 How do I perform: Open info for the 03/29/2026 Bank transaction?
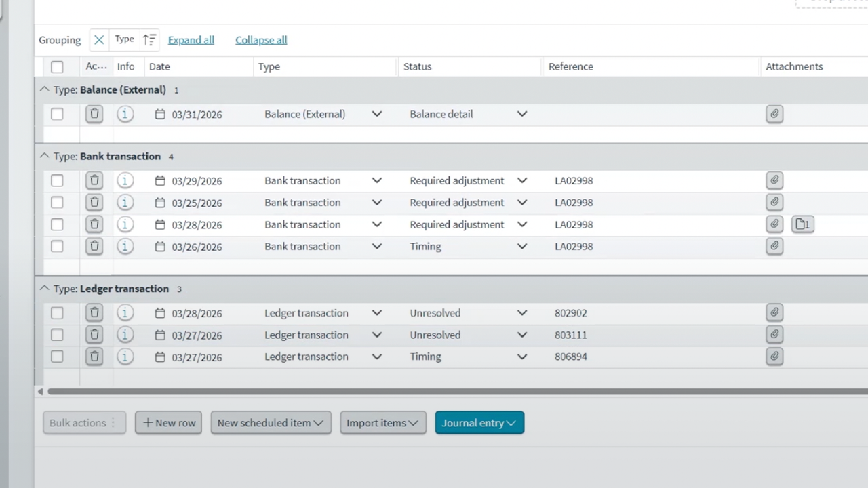coord(125,180)
